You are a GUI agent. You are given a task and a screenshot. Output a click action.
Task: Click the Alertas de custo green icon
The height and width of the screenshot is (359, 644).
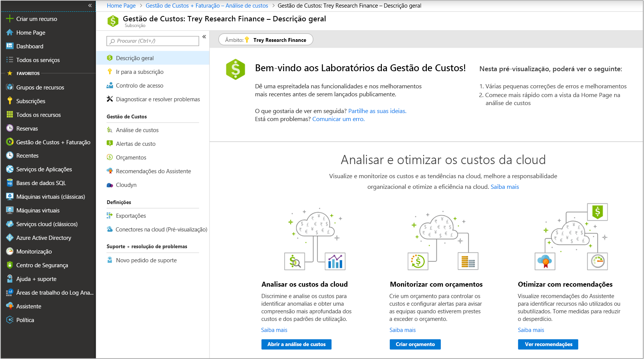pos(110,144)
